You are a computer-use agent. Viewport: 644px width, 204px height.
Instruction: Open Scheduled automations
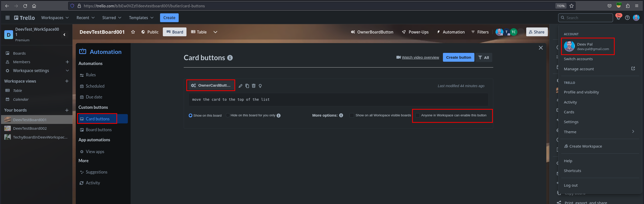95,86
